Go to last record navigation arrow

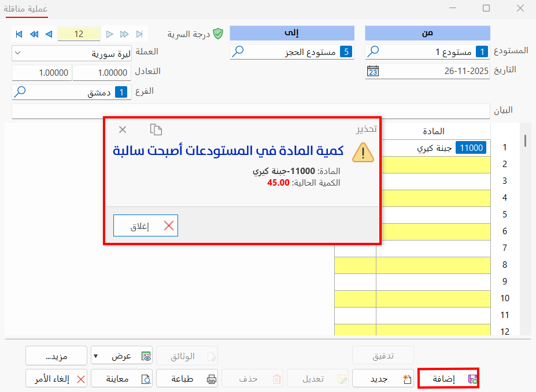(139, 34)
